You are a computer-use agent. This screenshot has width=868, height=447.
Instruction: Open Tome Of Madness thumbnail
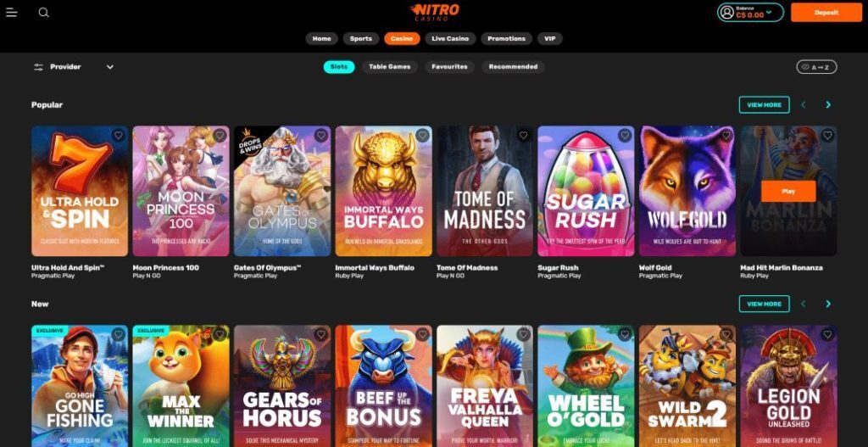point(485,191)
